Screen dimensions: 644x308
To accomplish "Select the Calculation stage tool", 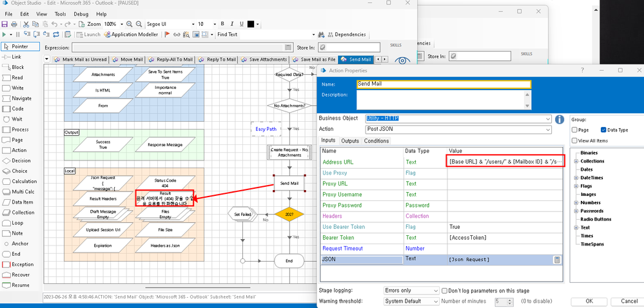I will [x=24, y=181].
